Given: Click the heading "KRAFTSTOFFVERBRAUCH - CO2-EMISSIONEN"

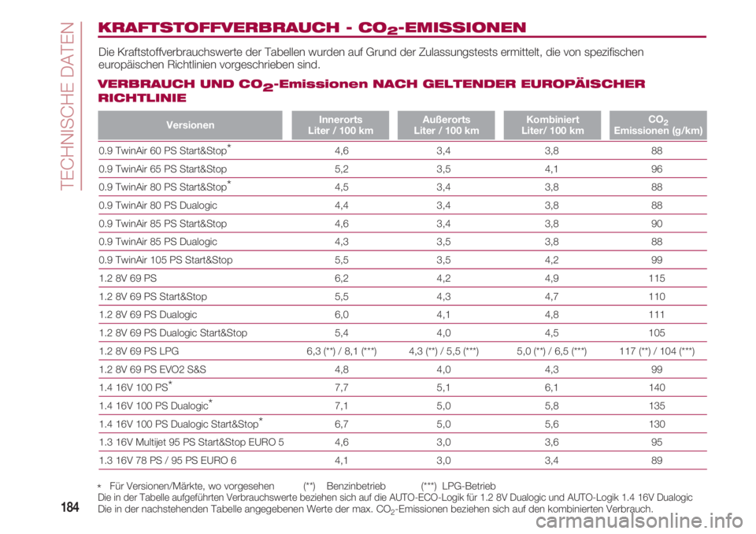Looking at the screenshot, I should click(312, 28).
